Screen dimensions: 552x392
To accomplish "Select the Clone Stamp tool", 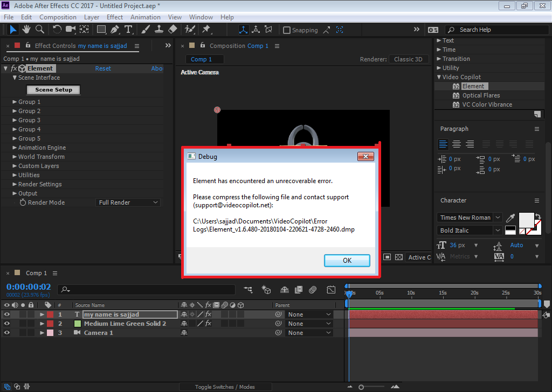I will point(159,30).
